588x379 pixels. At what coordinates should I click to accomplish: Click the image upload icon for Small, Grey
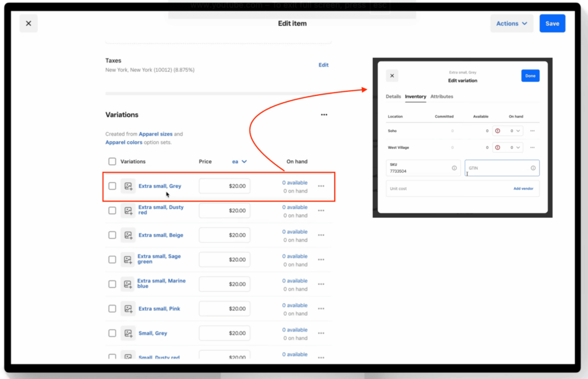[x=128, y=333]
